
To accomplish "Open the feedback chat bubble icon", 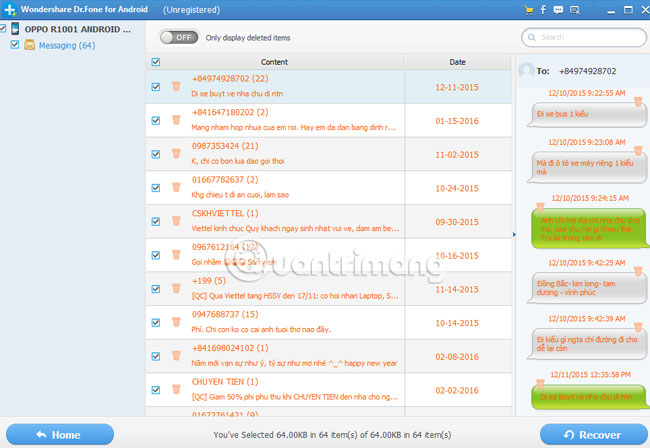I will point(558,10).
